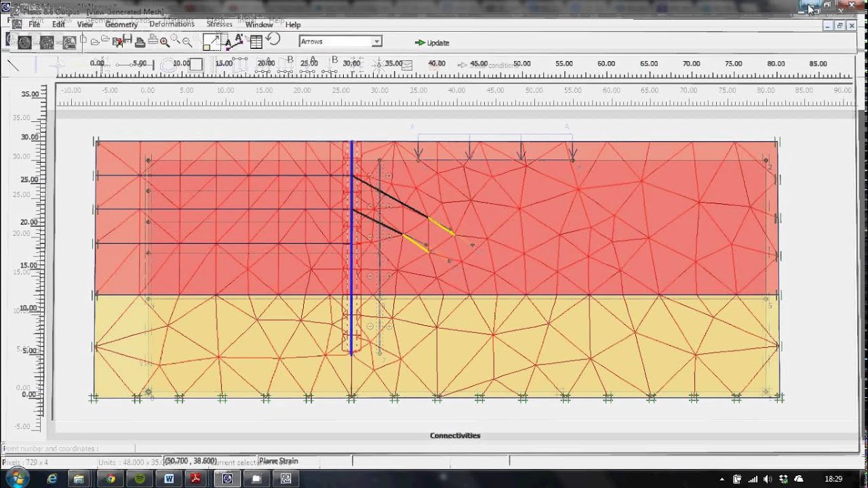868x488 pixels.
Task: Open Adobe Acrobat from the taskbar
Action: [196, 479]
